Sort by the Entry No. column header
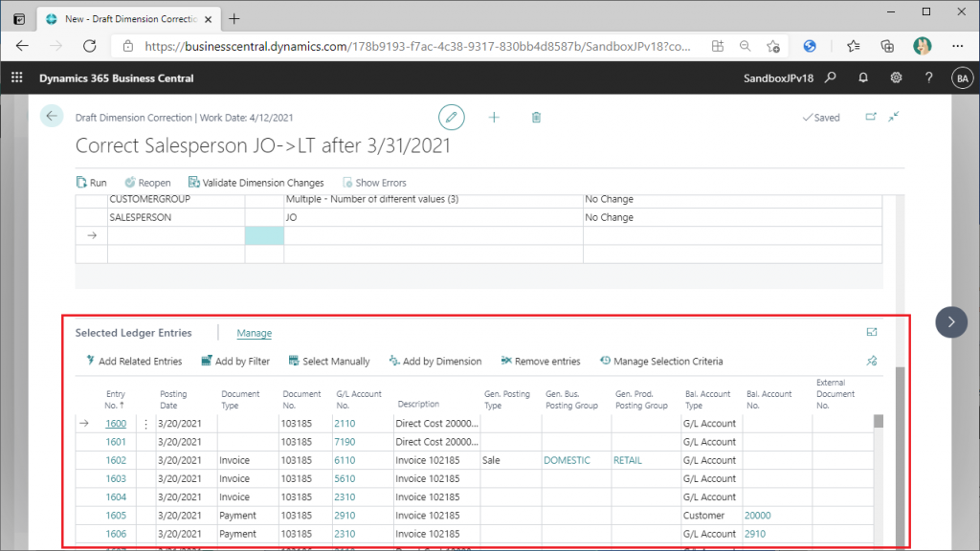 point(116,399)
